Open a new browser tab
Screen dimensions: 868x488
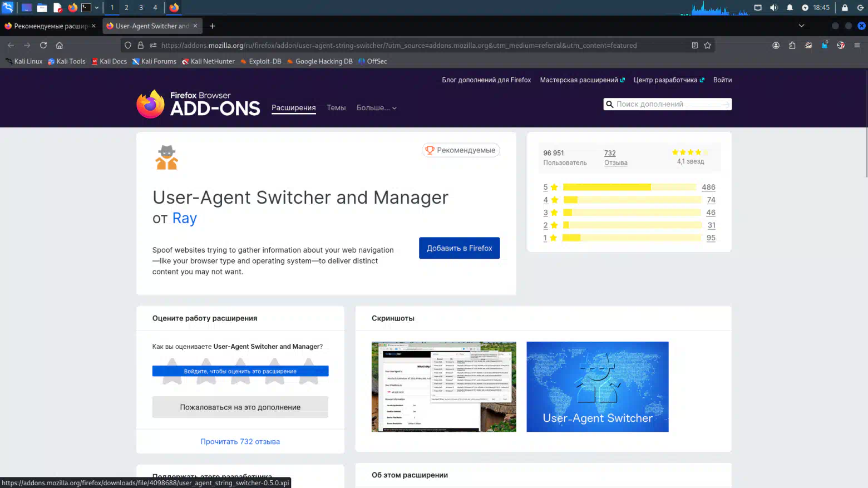pyautogui.click(x=212, y=26)
